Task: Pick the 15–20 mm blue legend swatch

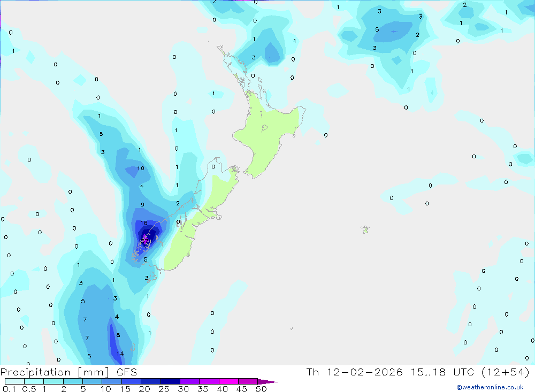Action: pyautogui.click(x=132, y=381)
